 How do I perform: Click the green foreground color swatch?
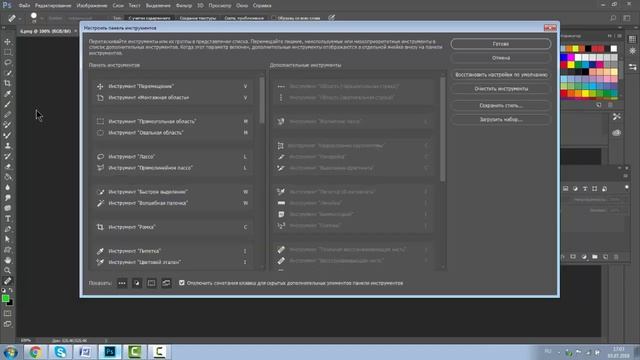point(5,298)
